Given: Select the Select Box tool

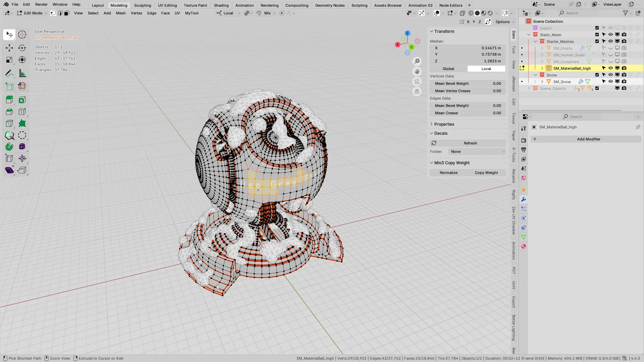Looking at the screenshot, I should pos(9,35).
